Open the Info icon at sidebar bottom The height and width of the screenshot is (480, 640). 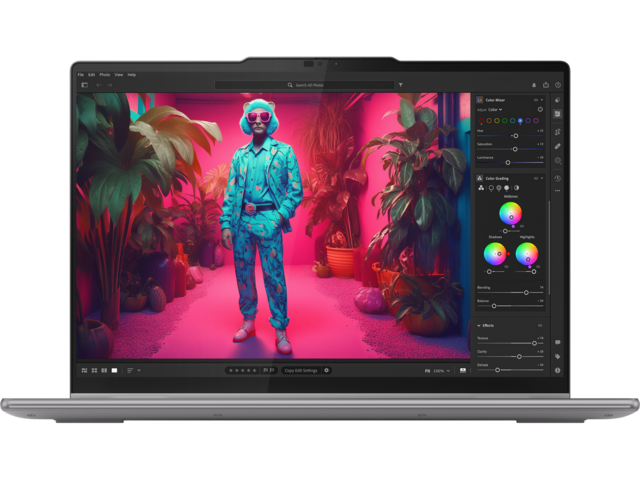coord(558,370)
